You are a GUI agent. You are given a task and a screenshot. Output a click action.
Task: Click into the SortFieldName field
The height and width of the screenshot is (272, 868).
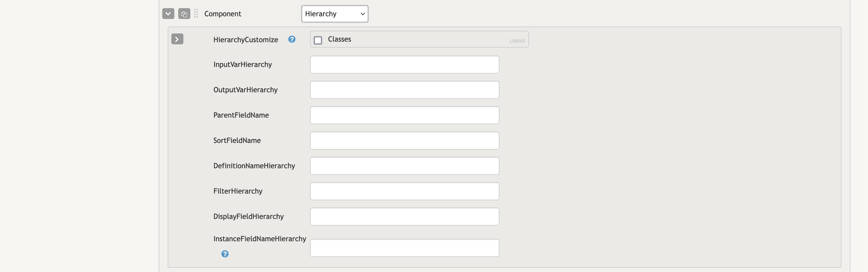404,141
